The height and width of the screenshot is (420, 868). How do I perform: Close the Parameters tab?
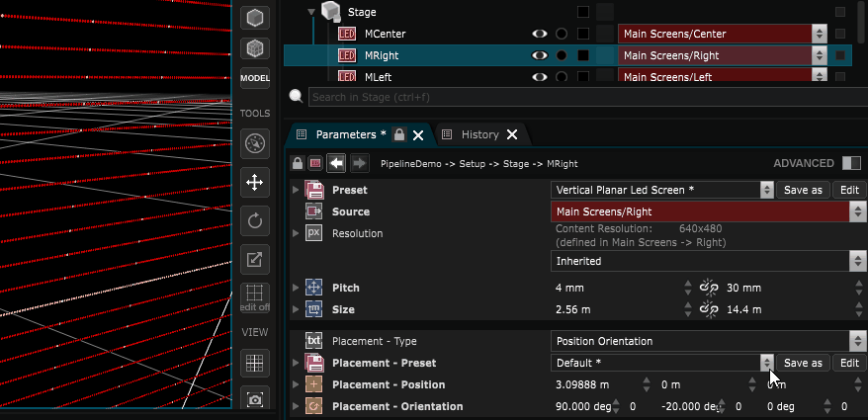point(418,134)
